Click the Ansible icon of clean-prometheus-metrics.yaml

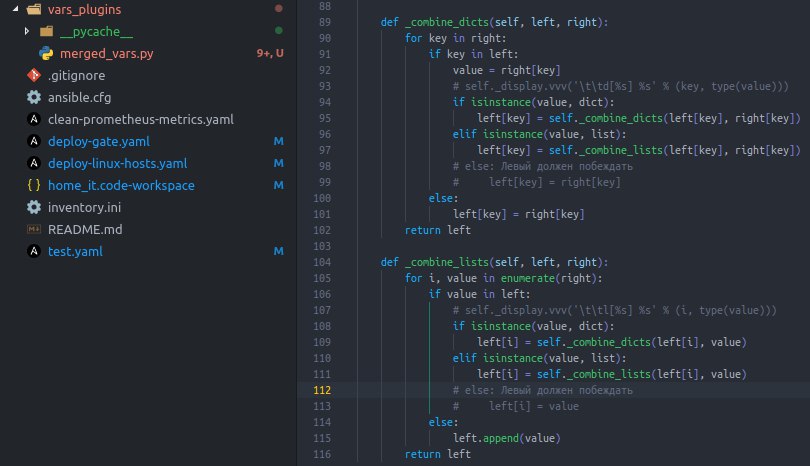[x=34, y=119]
